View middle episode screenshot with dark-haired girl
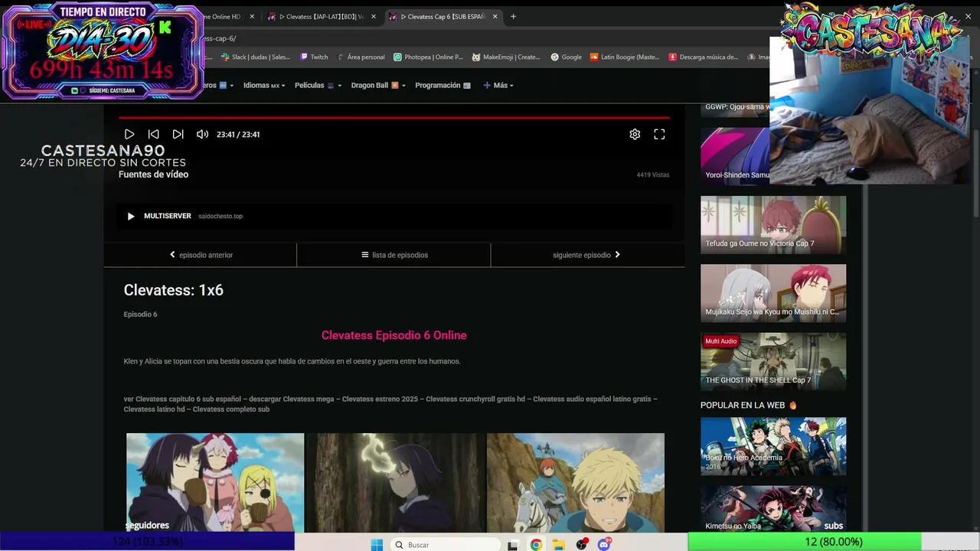980x551 pixels. point(396,483)
